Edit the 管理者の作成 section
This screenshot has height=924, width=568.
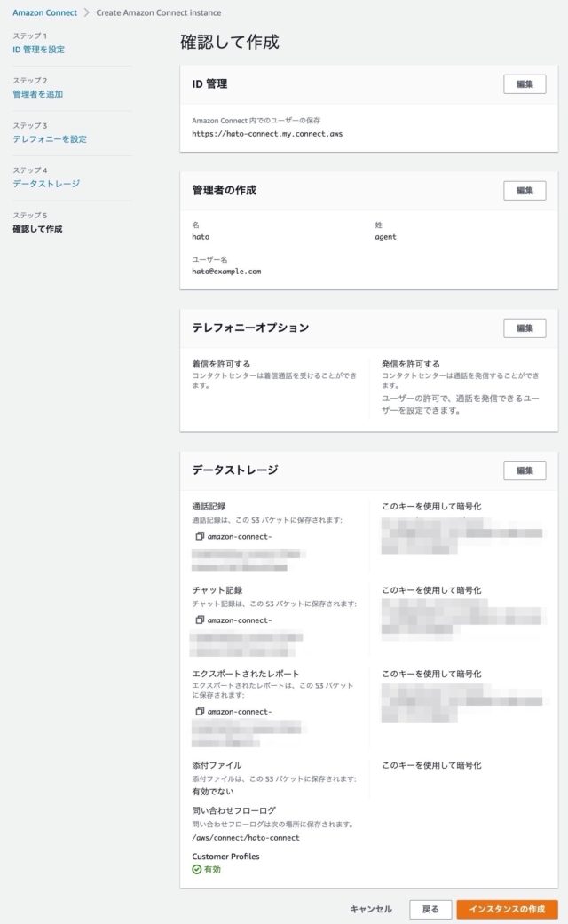point(525,190)
